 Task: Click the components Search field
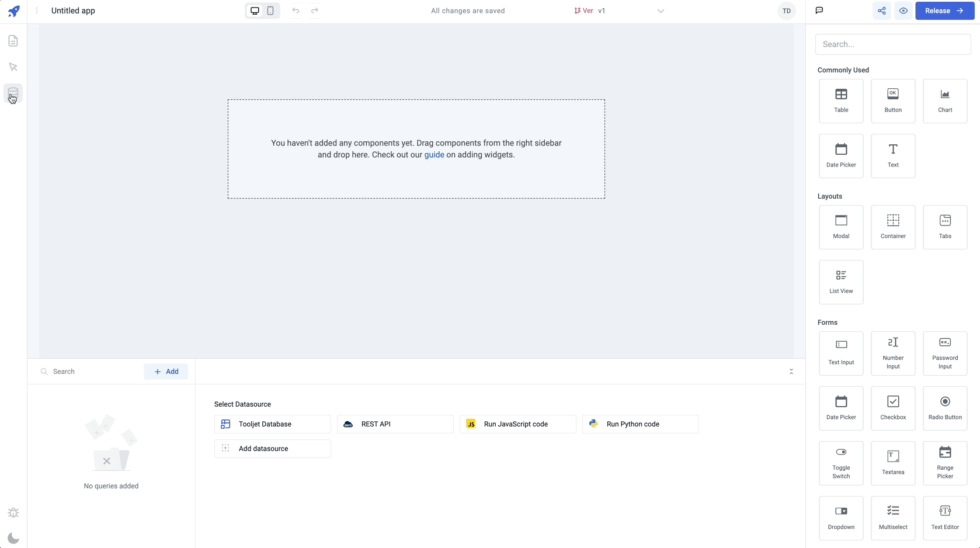[x=892, y=44]
